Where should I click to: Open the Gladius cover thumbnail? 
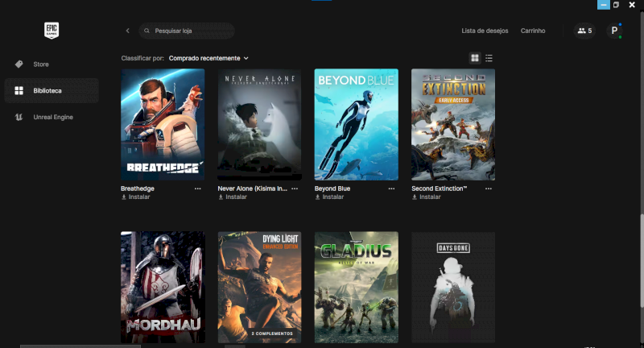pos(357,288)
